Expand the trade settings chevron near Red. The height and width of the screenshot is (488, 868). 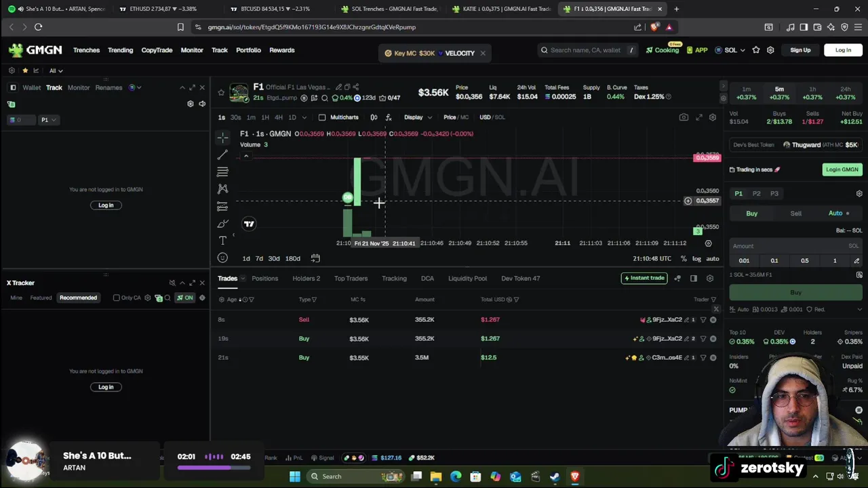(859, 310)
